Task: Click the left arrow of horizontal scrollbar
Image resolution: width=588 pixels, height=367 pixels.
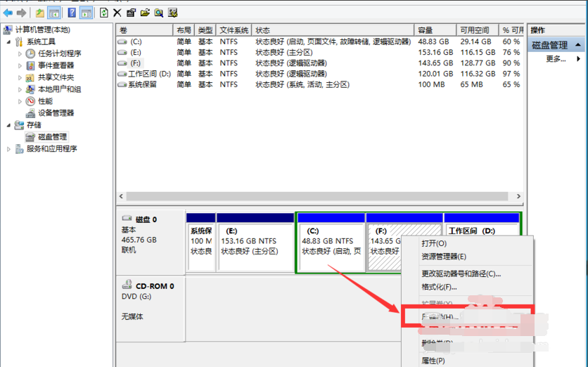Action: (121, 196)
